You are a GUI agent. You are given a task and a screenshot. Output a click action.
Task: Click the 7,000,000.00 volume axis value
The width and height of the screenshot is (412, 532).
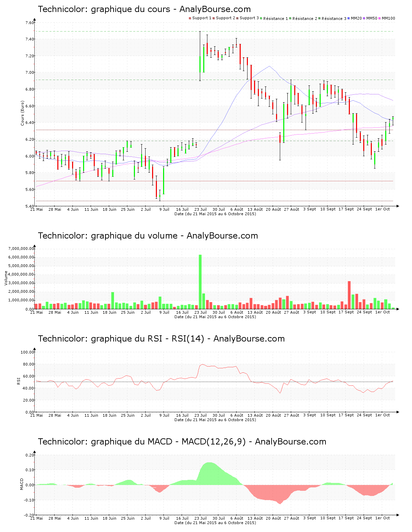click(x=21, y=248)
